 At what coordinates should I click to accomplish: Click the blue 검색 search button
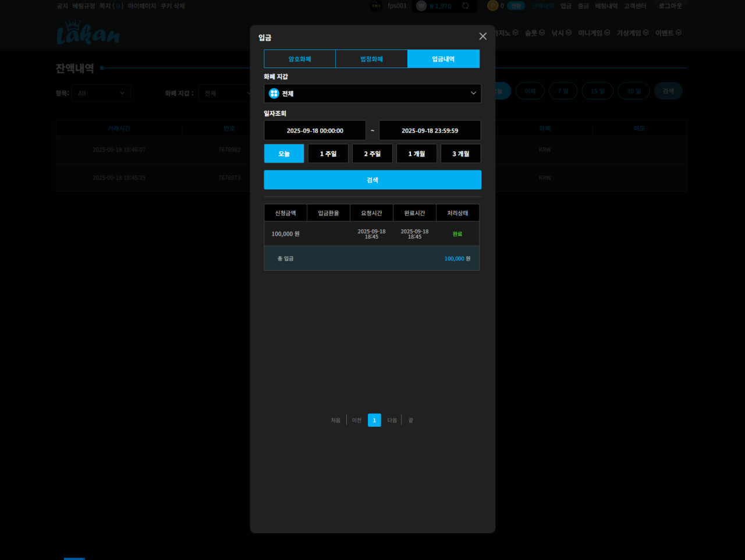tap(372, 180)
